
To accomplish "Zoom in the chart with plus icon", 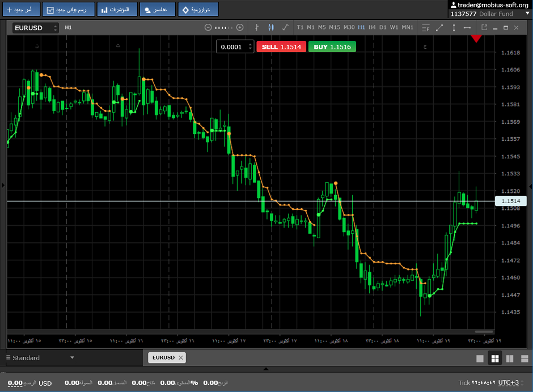I will [240, 27].
